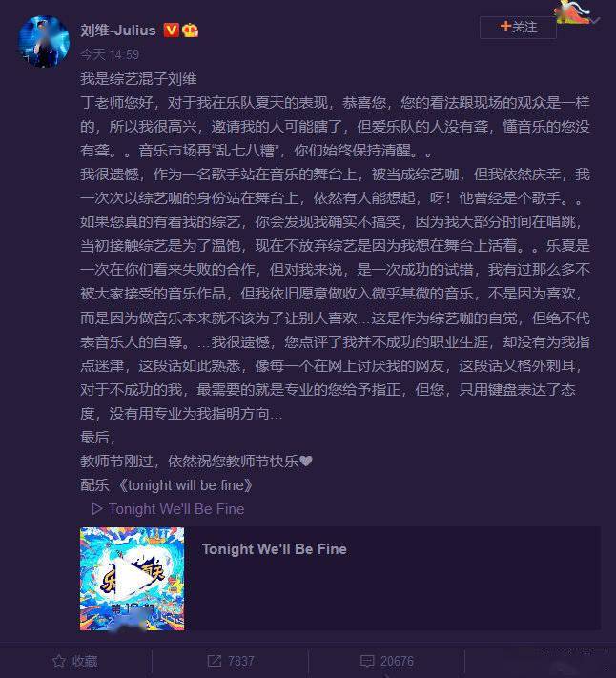
Task: Click the 7837 repost count
Action: [241, 661]
